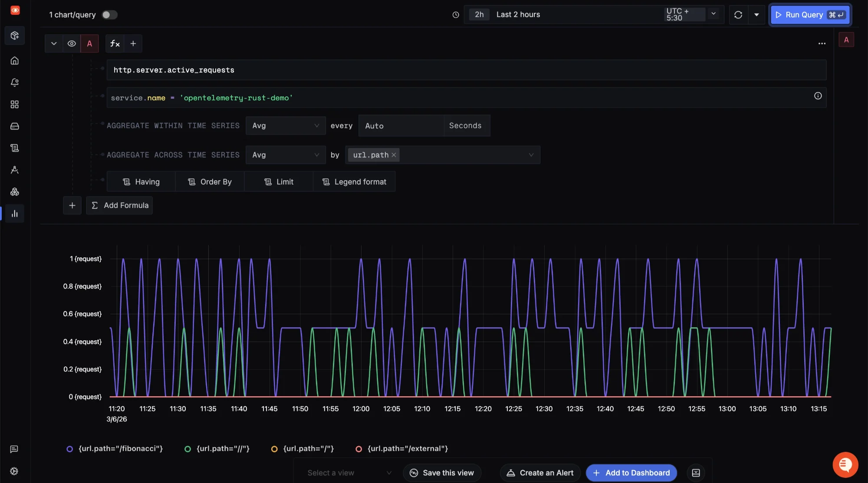Viewport: 868px width, 483px height.
Task: Open the Alerts bell icon in the sidebar
Action: 15,82
